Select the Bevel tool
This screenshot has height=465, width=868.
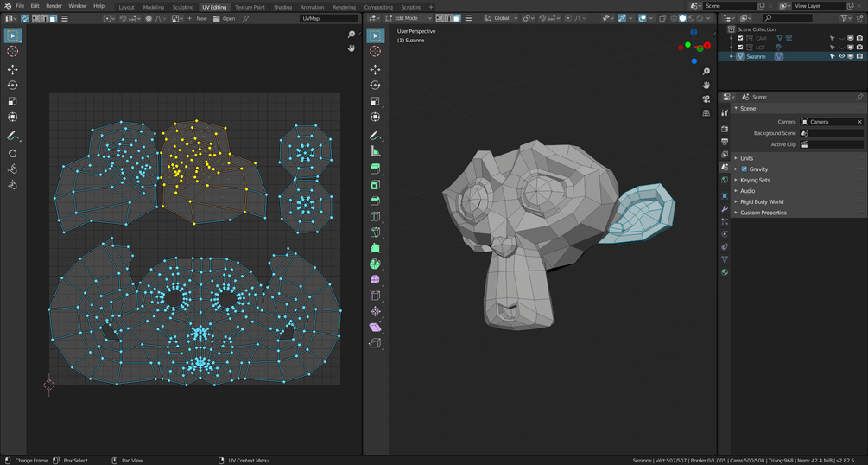[x=376, y=201]
